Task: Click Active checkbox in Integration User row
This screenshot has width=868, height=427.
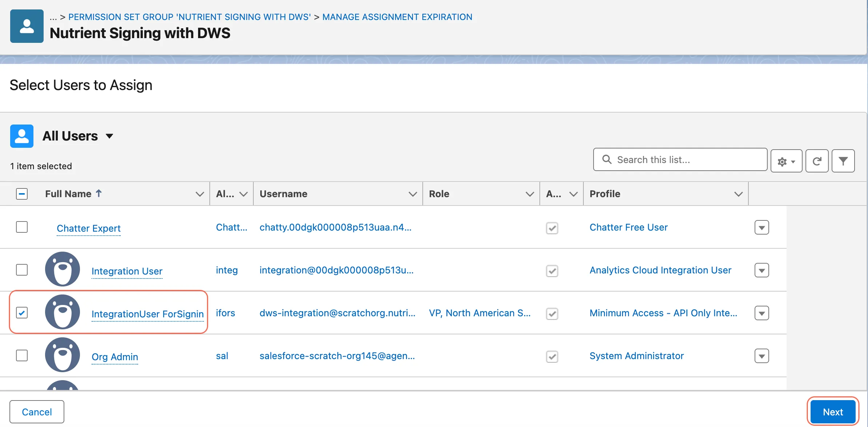Action: pos(552,271)
